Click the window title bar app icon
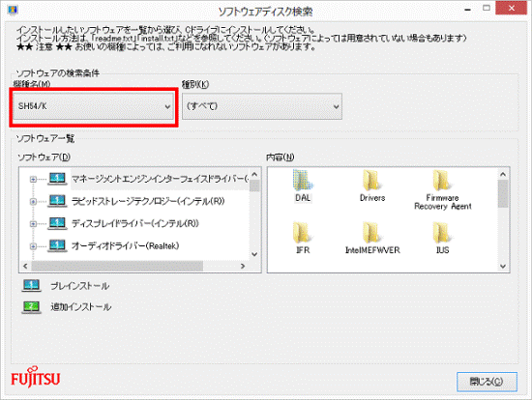Screen dimensions: 532x400 point(13,10)
